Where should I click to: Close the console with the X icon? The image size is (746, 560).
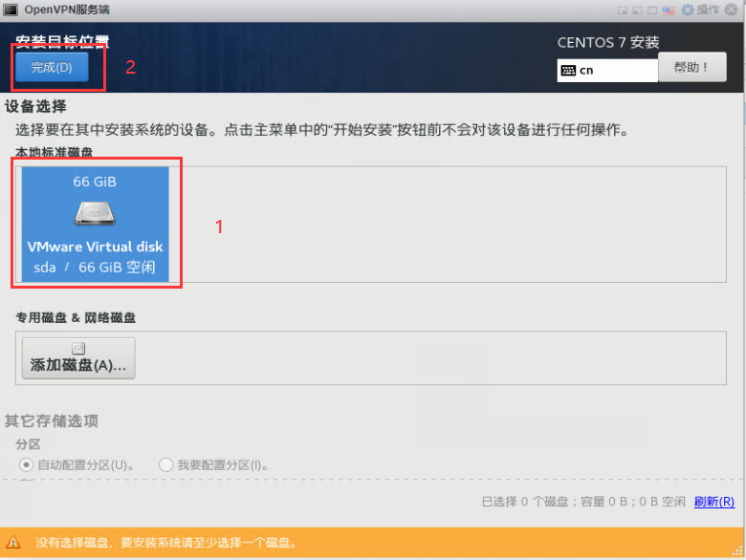click(x=732, y=10)
